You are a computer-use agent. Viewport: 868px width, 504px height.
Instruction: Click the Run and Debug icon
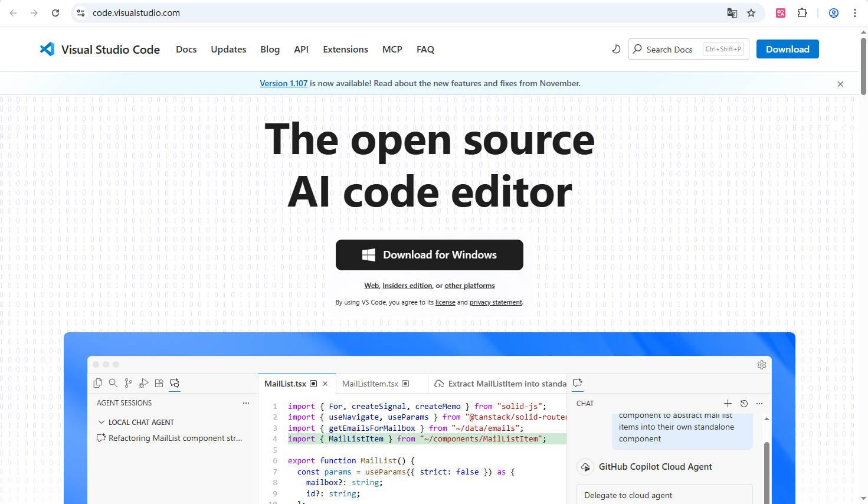click(x=143, y=383)
